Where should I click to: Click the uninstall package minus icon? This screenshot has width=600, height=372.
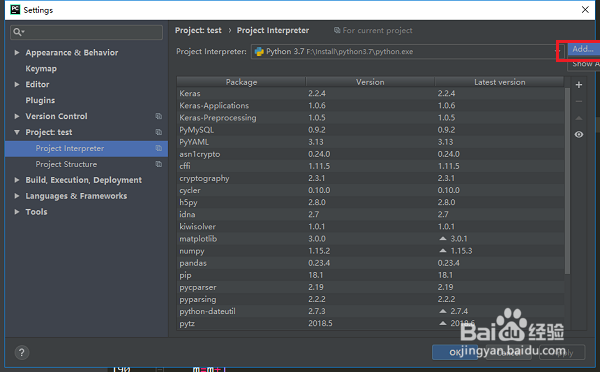pos(579,101)
